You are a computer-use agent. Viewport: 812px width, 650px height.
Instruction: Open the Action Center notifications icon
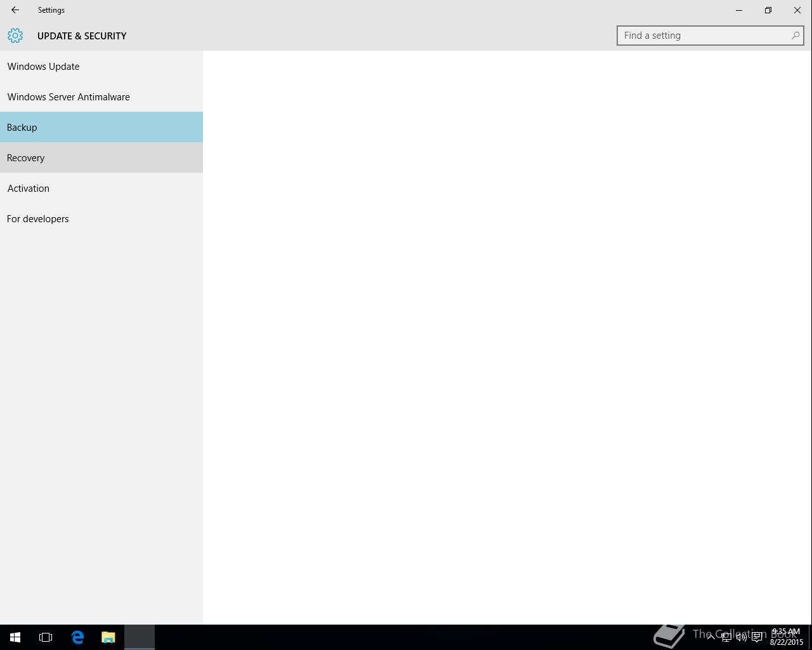(x=757, y=637)
